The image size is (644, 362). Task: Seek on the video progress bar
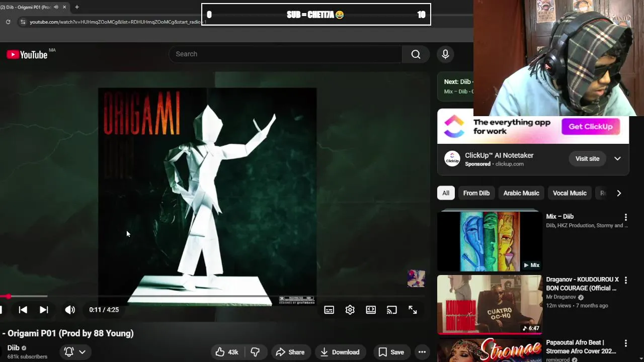(215, 296)
